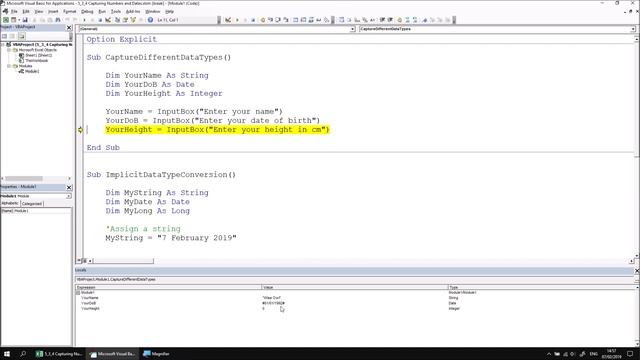
Task: Open the Insert menu
Action: point(53,11)
